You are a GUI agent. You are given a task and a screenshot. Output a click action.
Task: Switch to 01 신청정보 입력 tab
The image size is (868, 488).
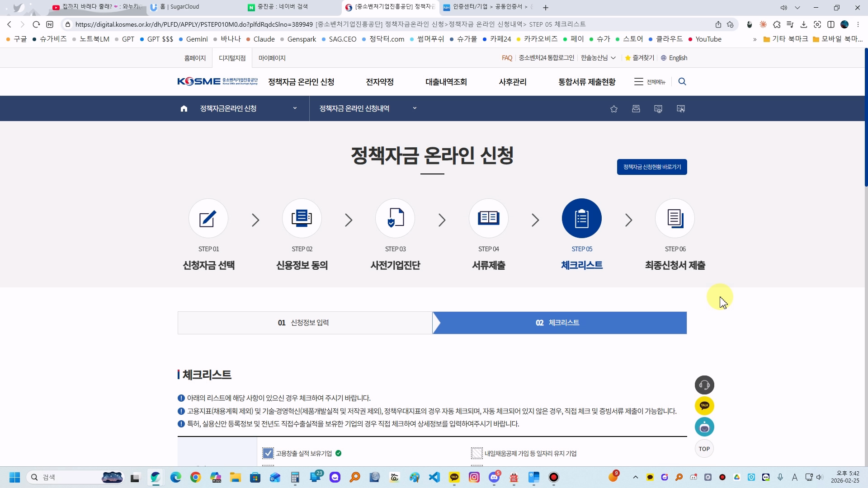(305, 323)
